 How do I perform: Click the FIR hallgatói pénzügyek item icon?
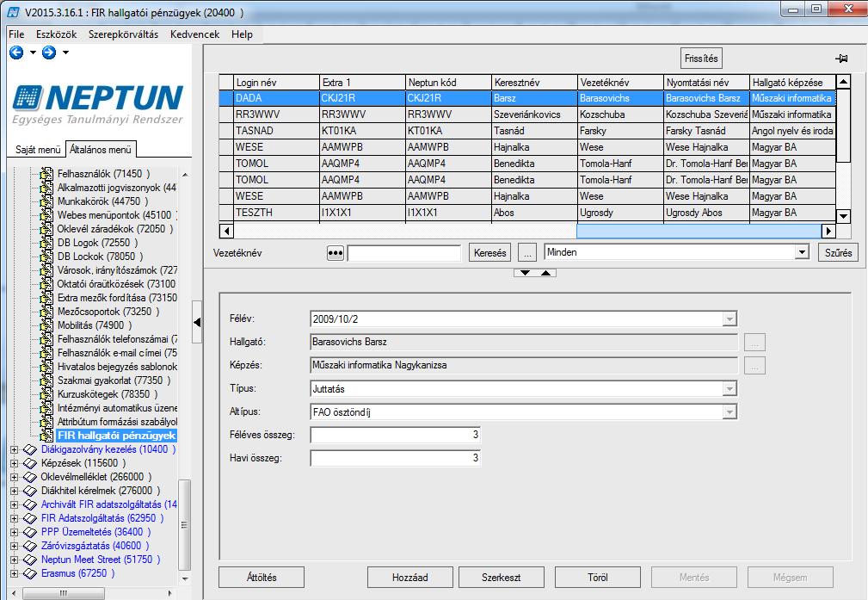[x=47, y=436]
